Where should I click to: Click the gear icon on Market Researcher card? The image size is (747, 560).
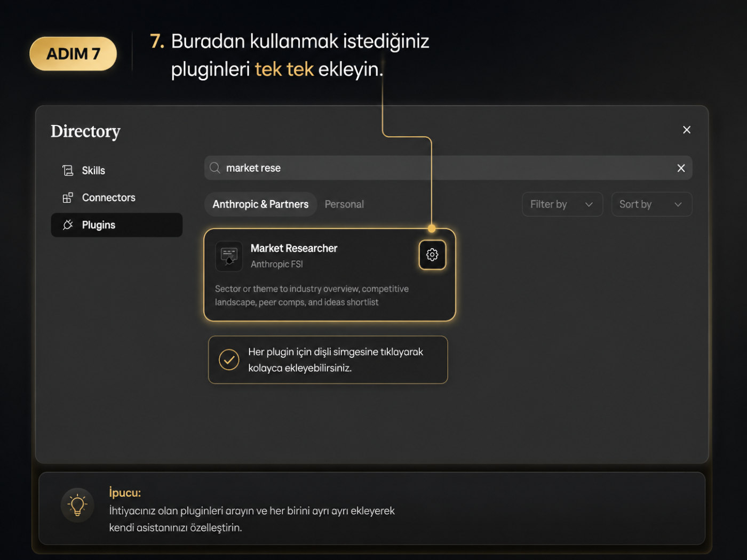click(432, 255)
